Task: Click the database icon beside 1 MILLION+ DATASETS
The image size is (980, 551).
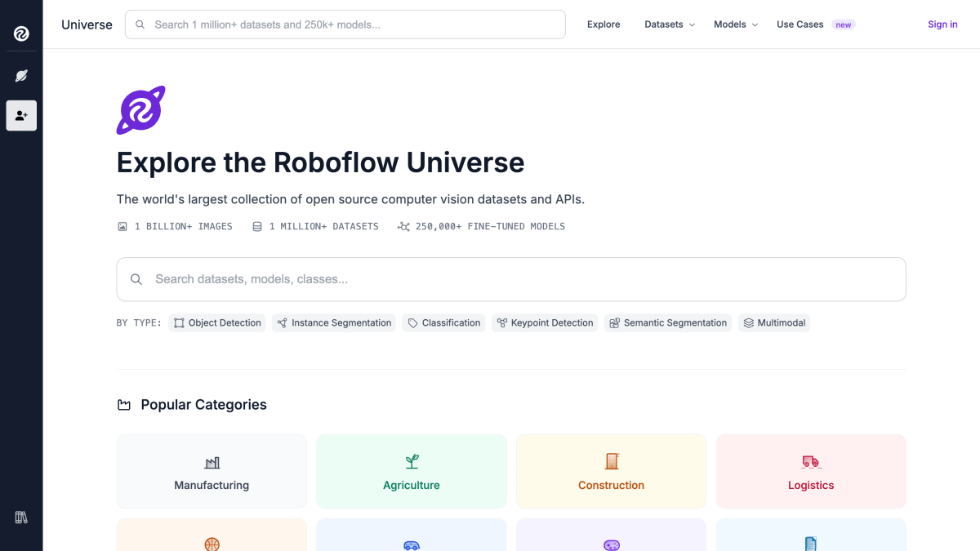Action: pos(257,226)
